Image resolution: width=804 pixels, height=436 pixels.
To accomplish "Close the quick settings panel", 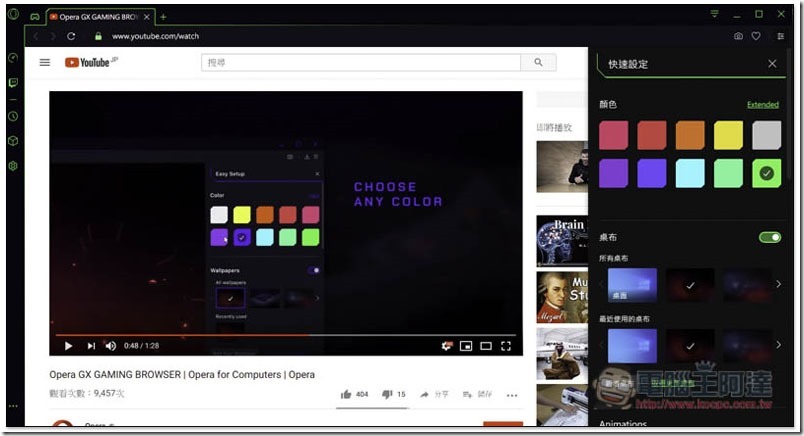I will (772, 64).
